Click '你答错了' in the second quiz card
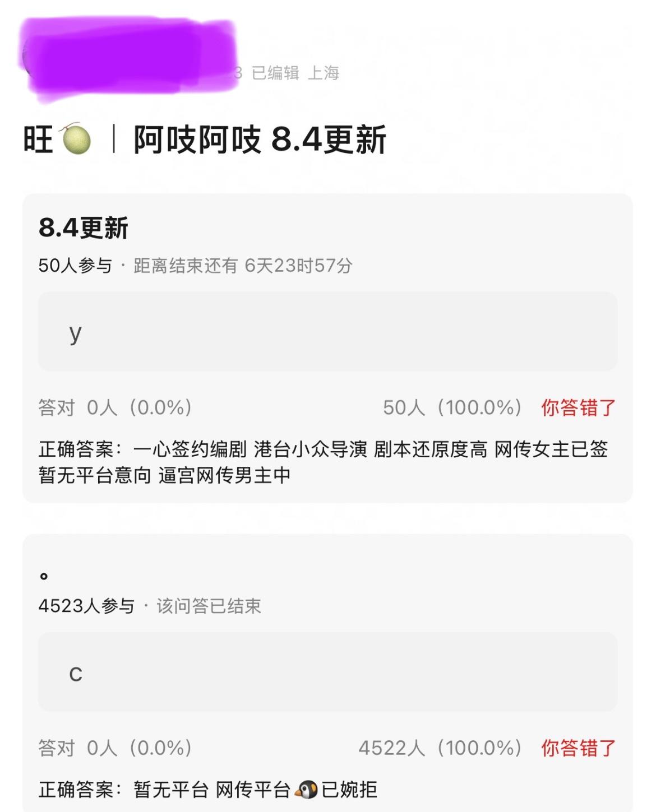The width and height of the screenshot is (656, 812). pos(578,748)
